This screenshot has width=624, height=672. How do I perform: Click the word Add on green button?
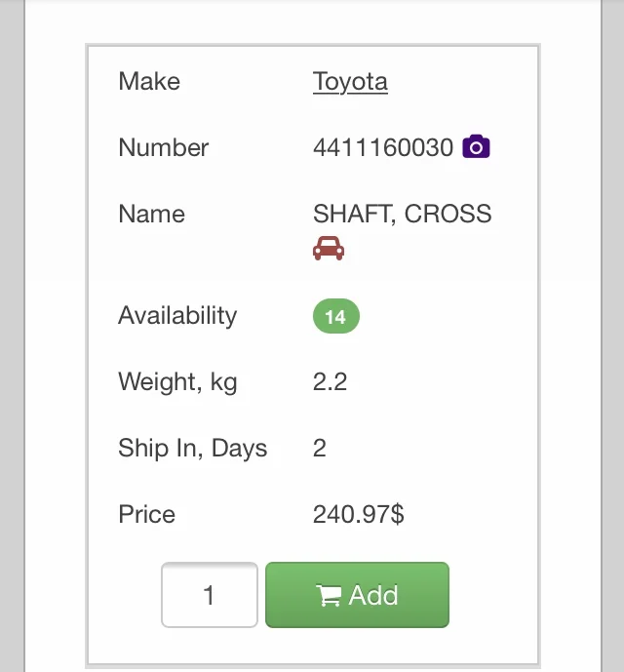click(373, 595)
